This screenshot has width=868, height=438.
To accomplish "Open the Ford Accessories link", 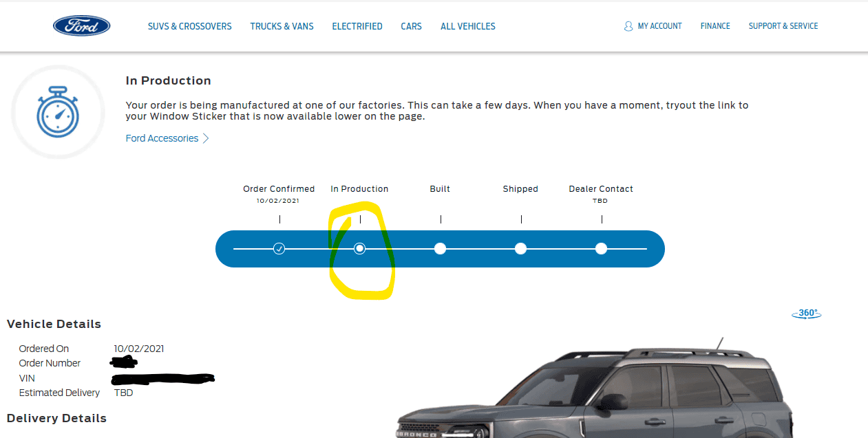I will click(162, 138).
